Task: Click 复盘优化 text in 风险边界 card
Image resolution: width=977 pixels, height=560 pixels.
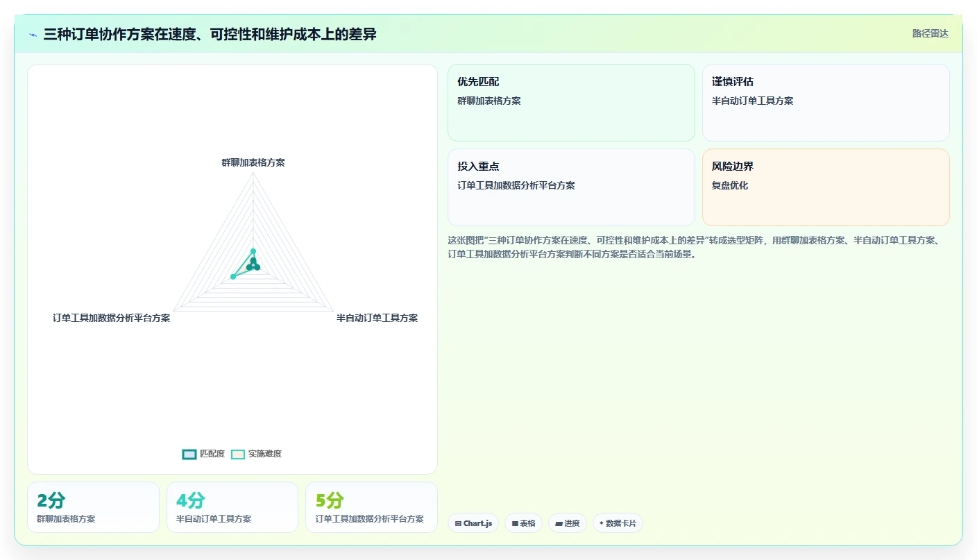Action: (x=730, y=185)
